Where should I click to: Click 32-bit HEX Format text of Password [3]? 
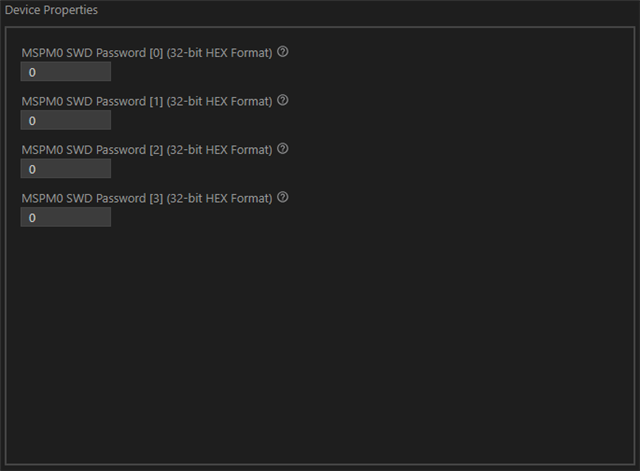click(220, 199)
